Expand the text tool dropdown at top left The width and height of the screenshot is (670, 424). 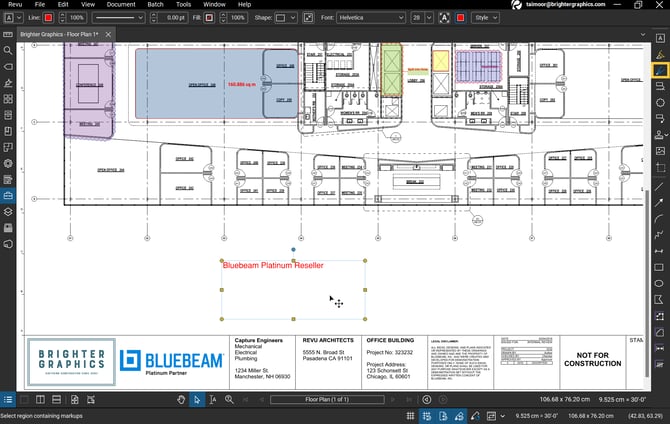click(19, 18)
